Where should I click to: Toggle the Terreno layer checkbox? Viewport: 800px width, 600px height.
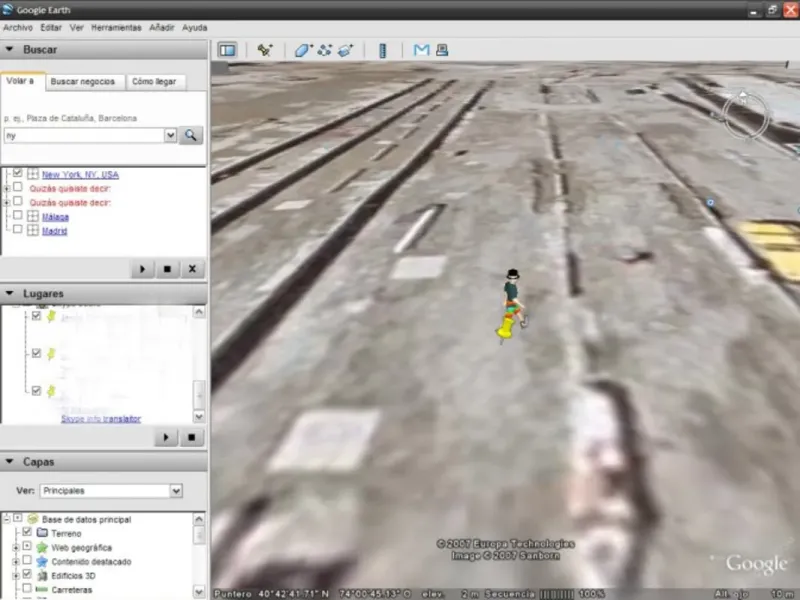(x=27, y=533)
